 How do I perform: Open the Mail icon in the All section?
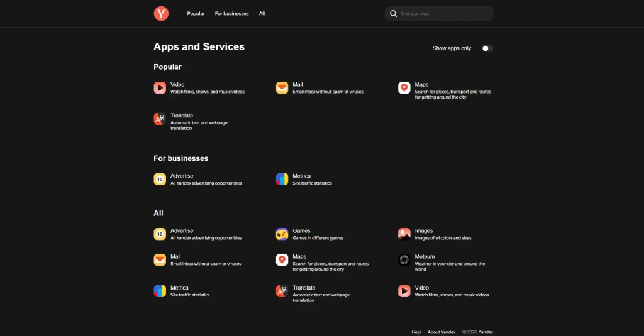click(x=160, y=259)
